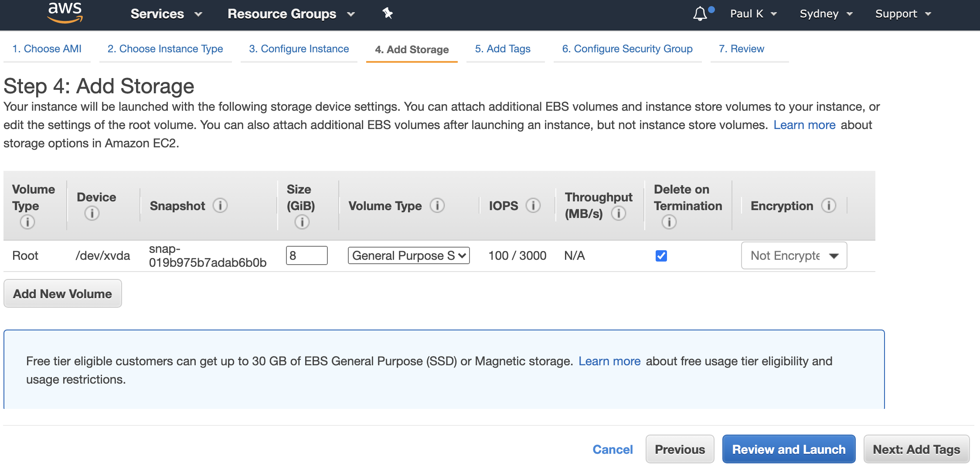Open the Not Encrypted encryption dropdown
Screen dimensions: 980x476
tap(794, 255)
